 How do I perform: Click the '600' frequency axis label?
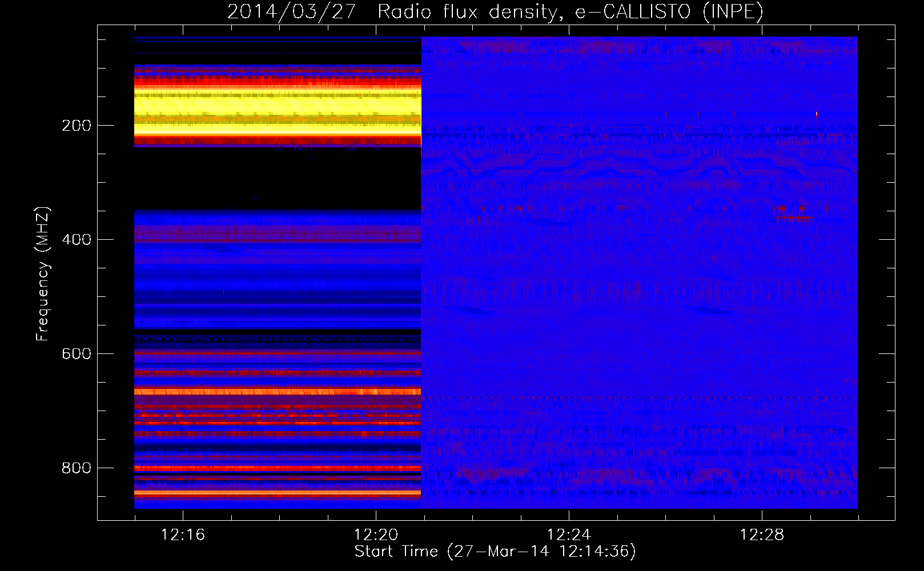[x=77, y=354]
